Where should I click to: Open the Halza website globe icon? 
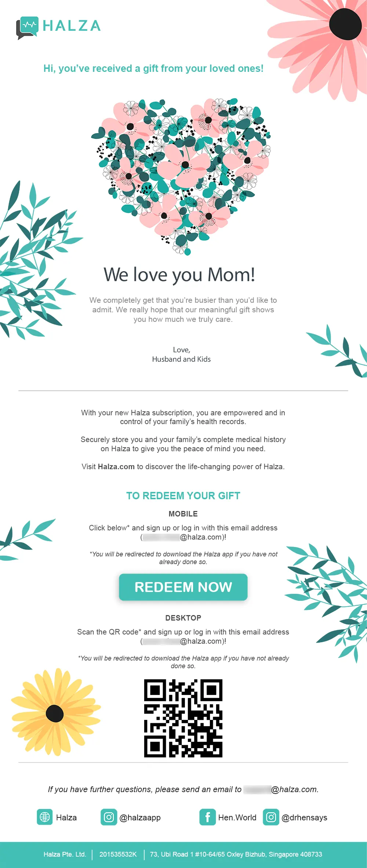(45, 817)
